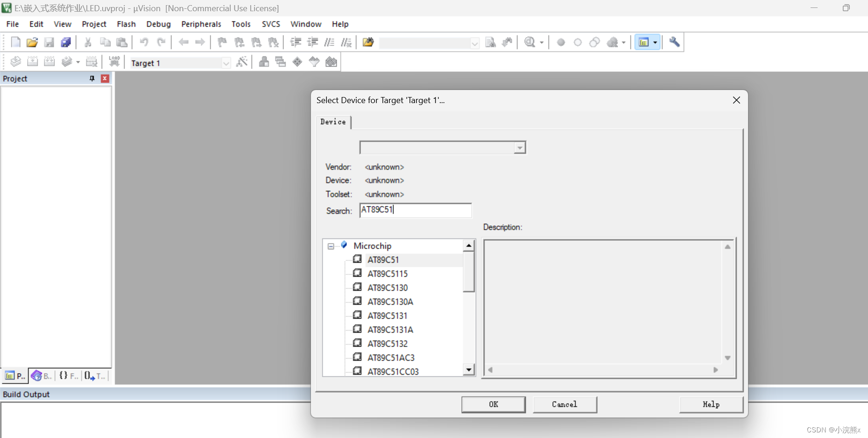Click device list scroll up arrow
Viewport: 868px width, 438px height.
[469, 245]
